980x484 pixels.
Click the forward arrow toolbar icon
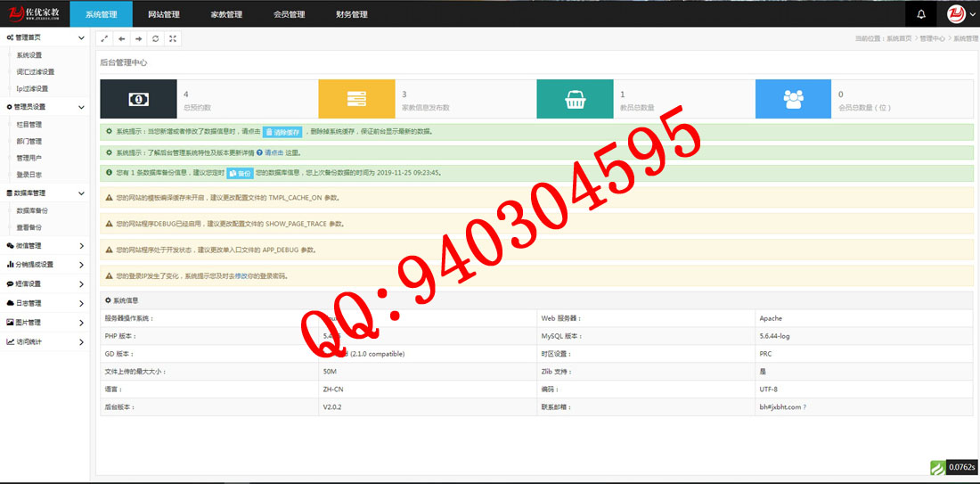[x=138, y=38]
